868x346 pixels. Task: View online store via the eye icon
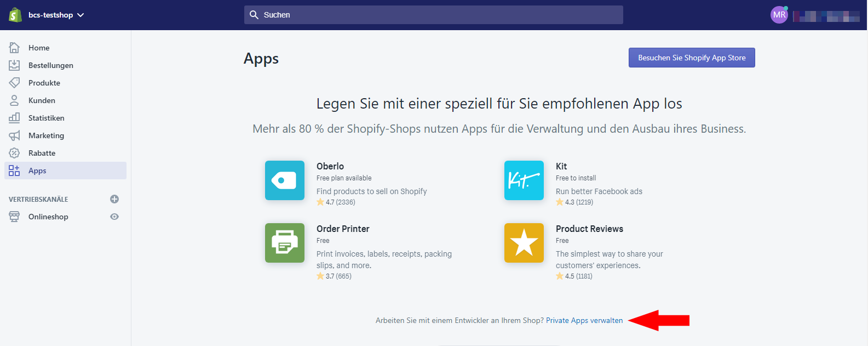point(114,217)
